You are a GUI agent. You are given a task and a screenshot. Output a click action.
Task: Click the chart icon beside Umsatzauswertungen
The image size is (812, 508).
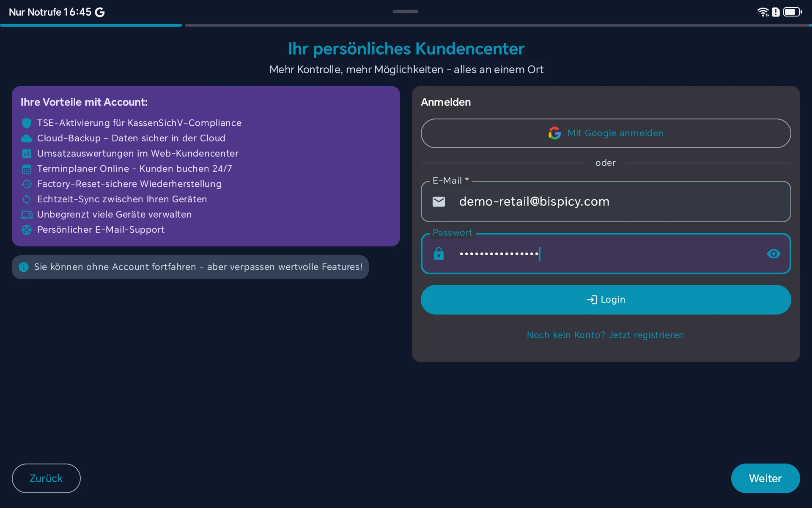(27, 154)
